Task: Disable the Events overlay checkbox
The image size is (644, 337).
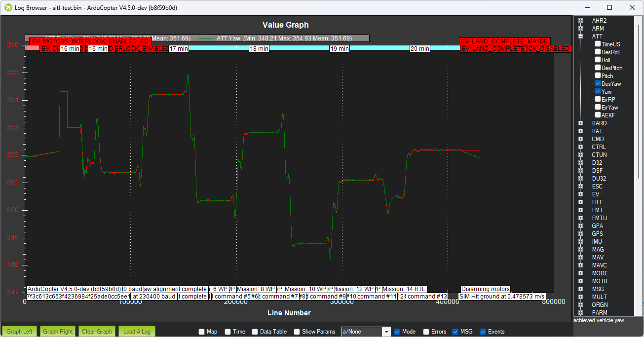Action: (x=482, y=332)
